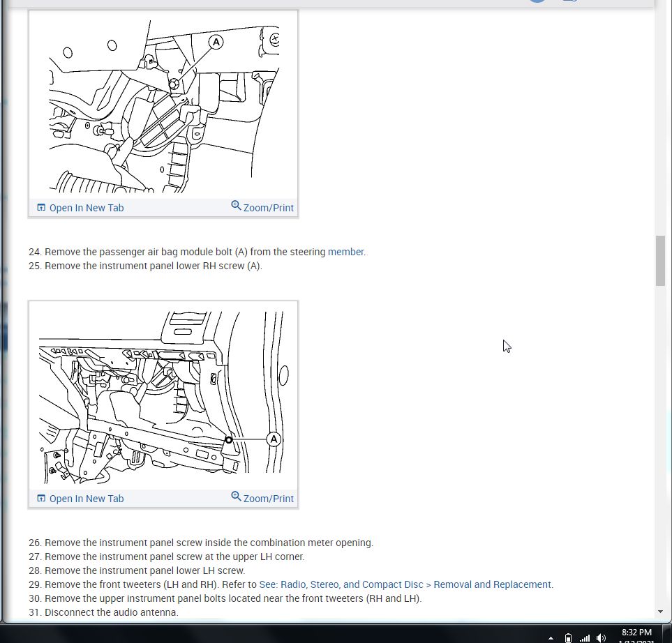
Task: Grab the vertical scrollbar thumb
Action: pyautogui.click(x=660, y=260)
